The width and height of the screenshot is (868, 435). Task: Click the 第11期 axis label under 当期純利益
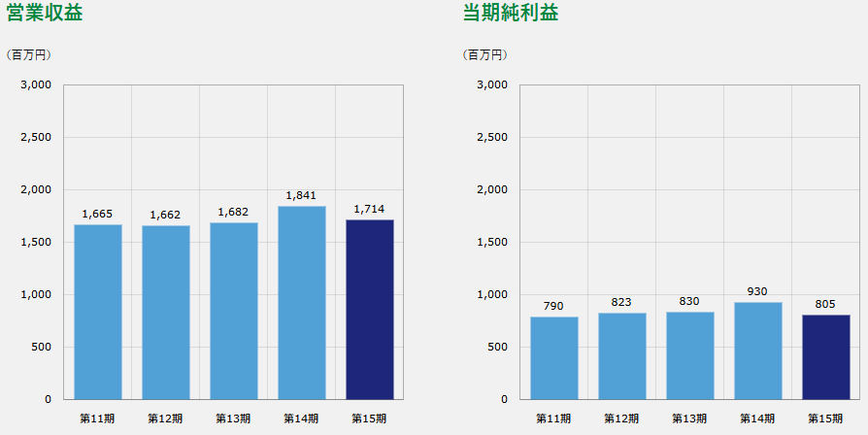click(x=553, y=418)
